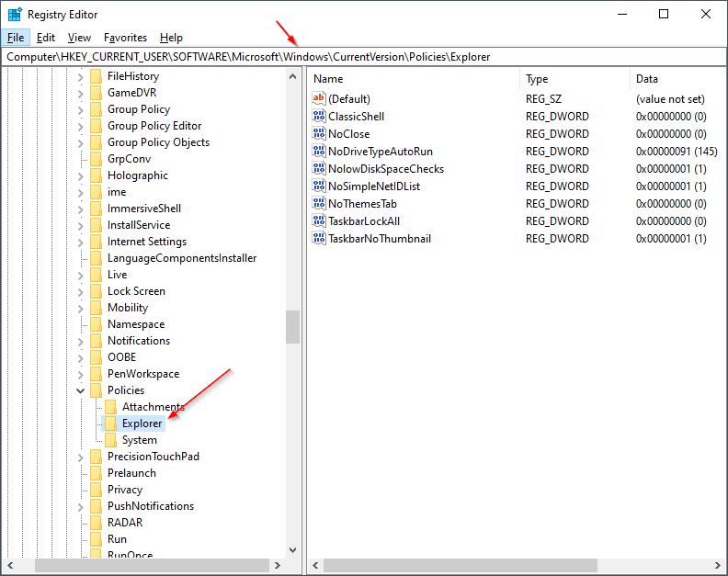Select the NoDriveTypeAutoRun value
The height and width of the screenshot is (576, 728).
(x=381, y=152)
